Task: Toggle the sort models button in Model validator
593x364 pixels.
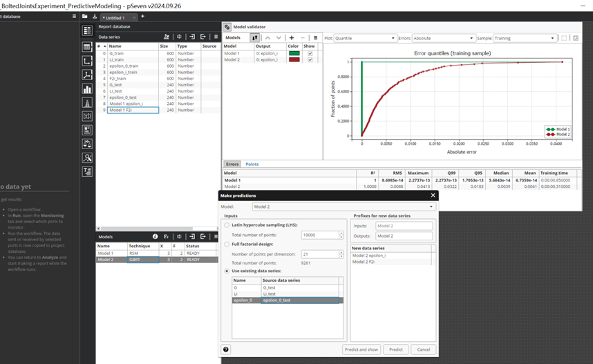Action: point(254,38)
